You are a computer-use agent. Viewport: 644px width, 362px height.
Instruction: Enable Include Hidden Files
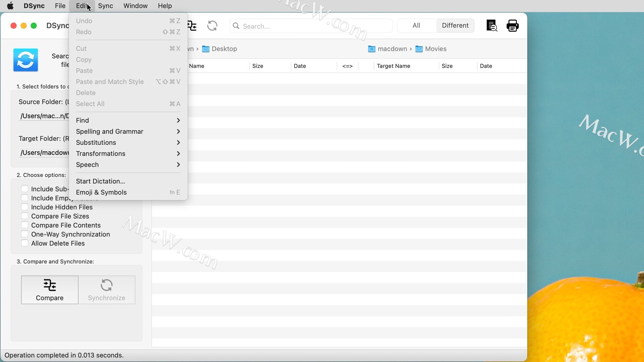coord(24,207)
